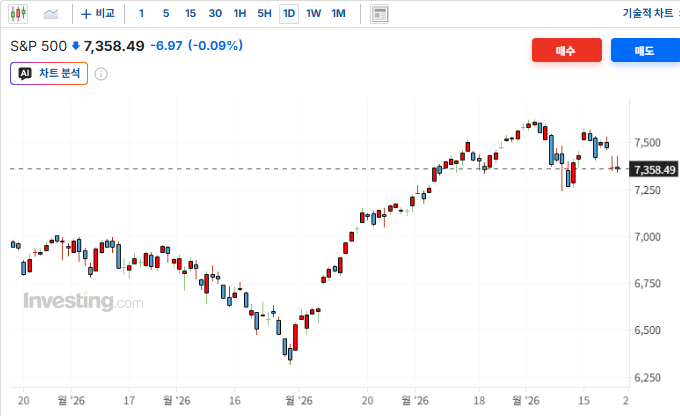Select the 30 minute interval
The image size is (680, 416).
(215, 14)
